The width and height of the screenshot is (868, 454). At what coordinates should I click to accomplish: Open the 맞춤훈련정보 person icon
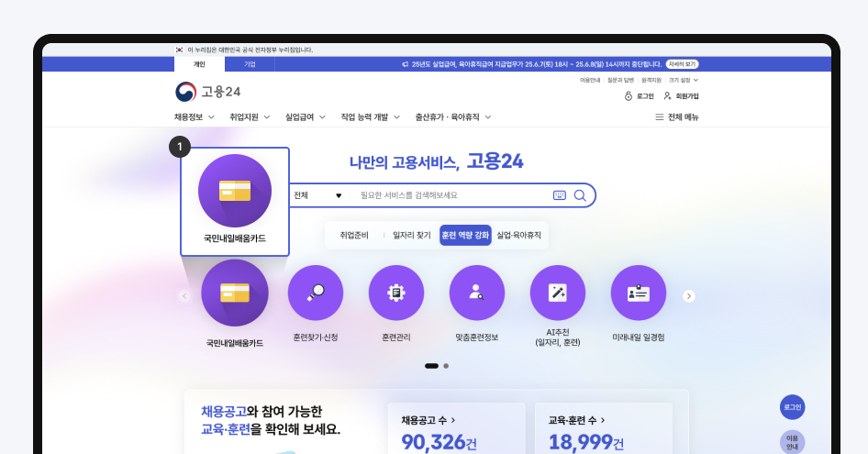pyautogui.click(x=477, y=293)
